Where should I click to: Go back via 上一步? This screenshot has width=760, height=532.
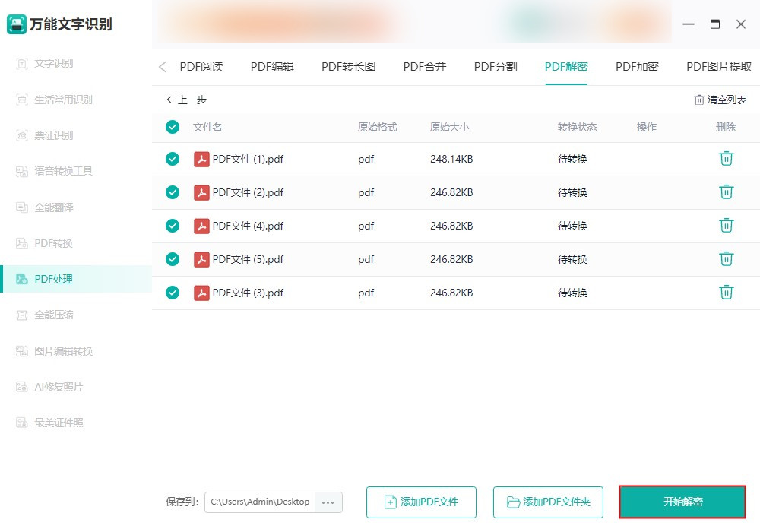(187, 100)
